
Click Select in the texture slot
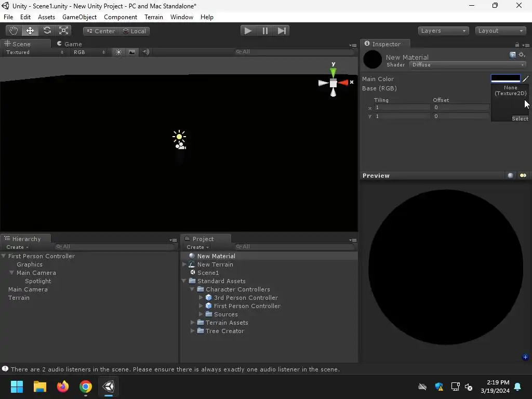pyautogui.click(x=520, y=118)
